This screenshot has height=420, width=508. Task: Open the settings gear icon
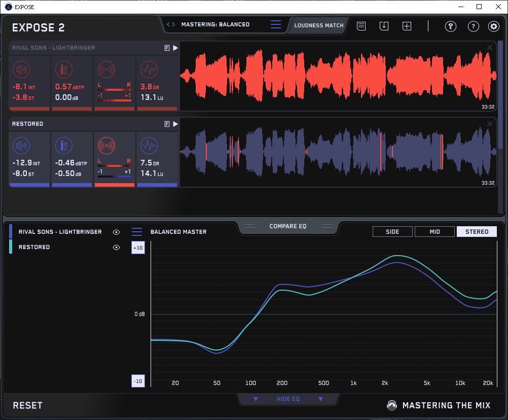(x=493, y=26)
